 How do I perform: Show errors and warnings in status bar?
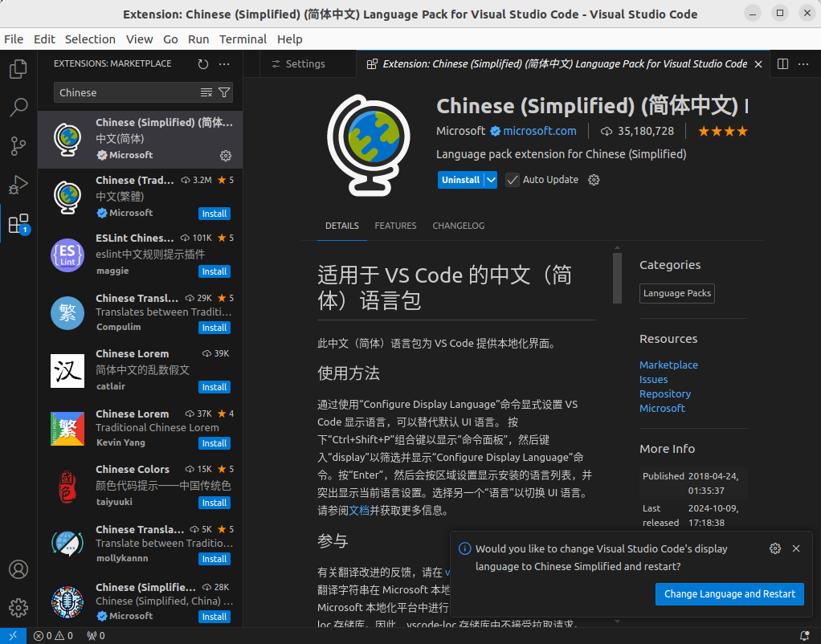53,636
